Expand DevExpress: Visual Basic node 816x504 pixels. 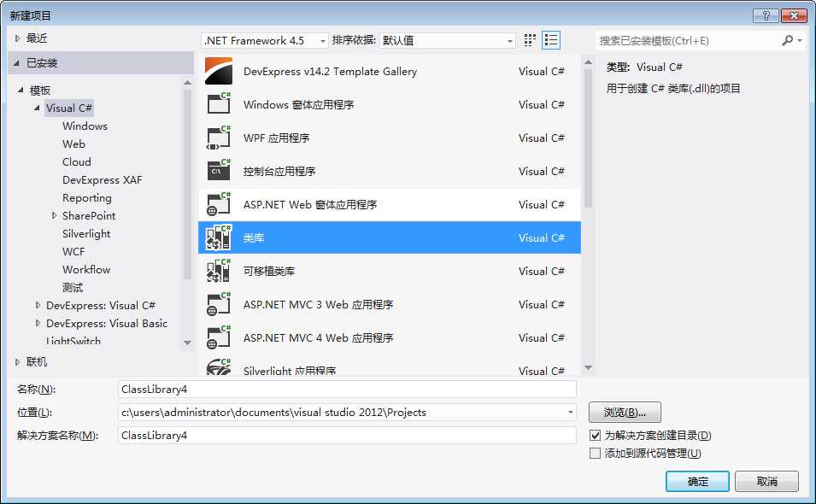pyautogui.click(x=38, y=323)
